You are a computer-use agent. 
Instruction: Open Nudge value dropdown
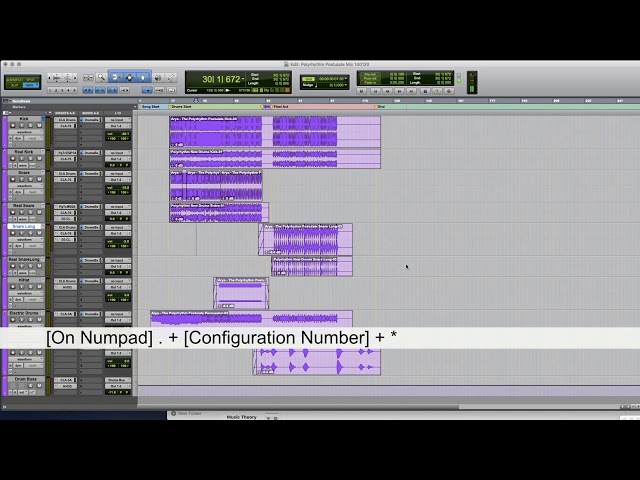346,85
